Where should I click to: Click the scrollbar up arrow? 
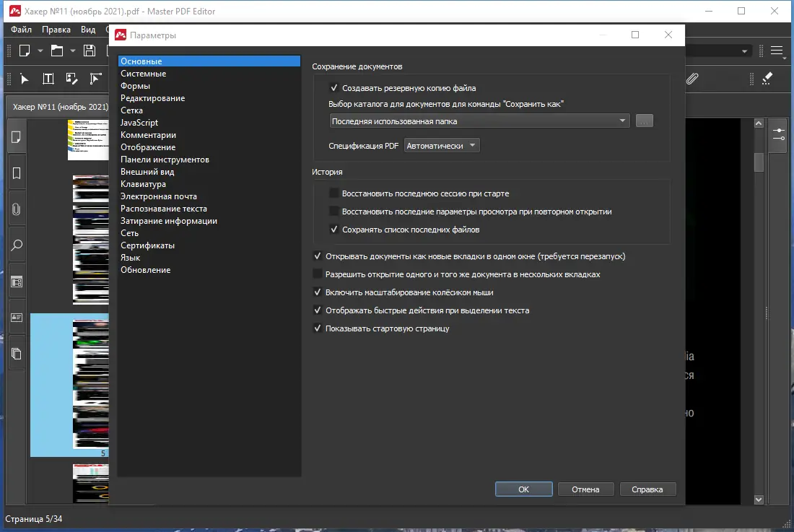tap(758, 123)
